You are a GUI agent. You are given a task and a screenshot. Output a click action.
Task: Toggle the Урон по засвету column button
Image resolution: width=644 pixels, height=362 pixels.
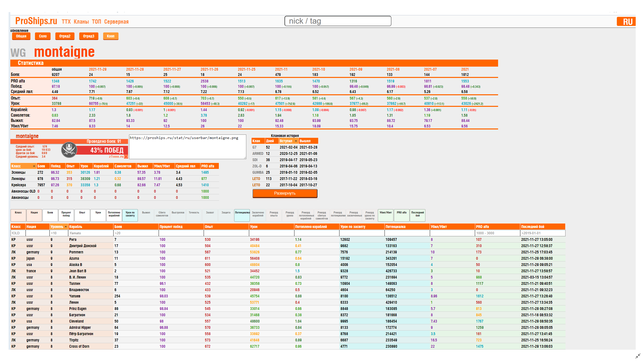point(130,215)
